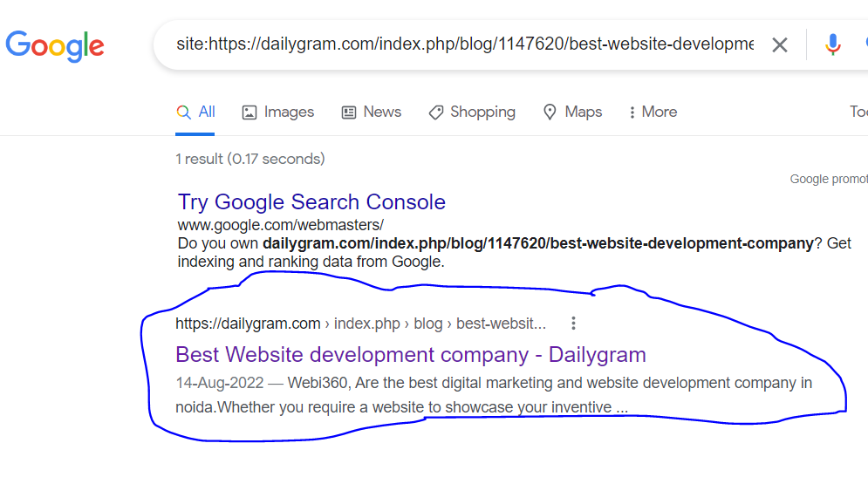The width and height of the screenshot is (868, 484).
Task: Clear the search box with X
Action: [x=779, y=44]
